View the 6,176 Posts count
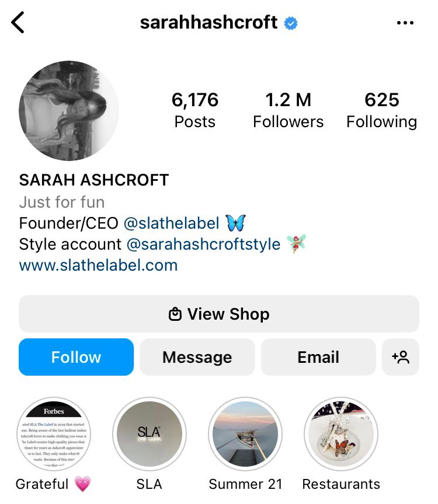Screen dimensions: 438x504 click(195, 110)
